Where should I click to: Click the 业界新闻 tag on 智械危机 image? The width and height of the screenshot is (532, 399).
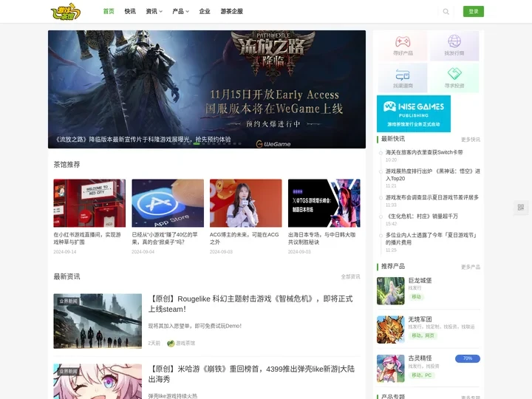68,301
